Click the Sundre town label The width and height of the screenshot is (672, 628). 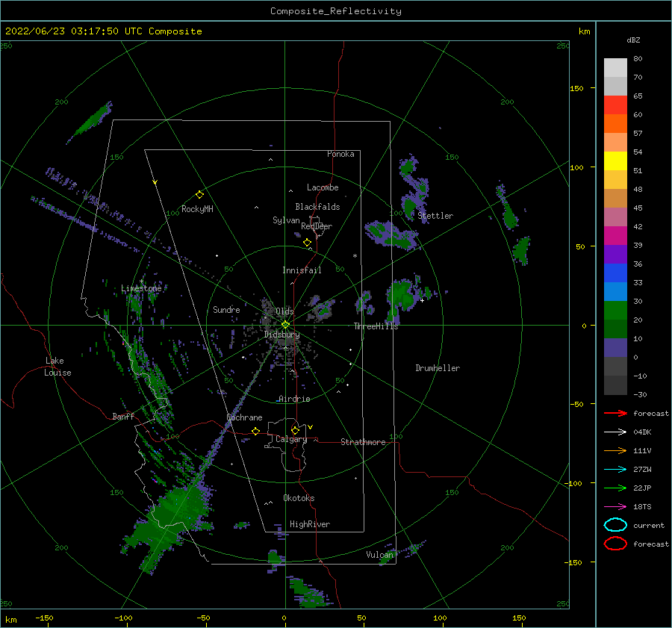(226, 310)
